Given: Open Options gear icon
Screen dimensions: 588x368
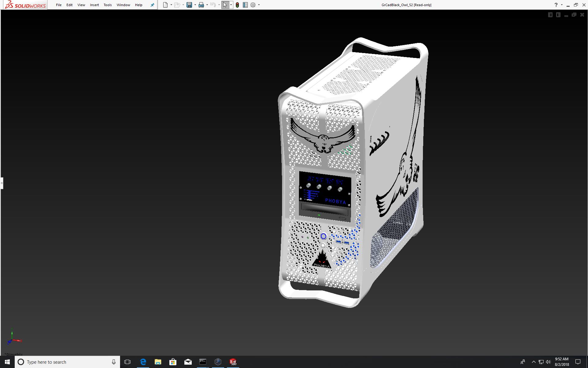Looking at the screenshot, I should point(253,5).
